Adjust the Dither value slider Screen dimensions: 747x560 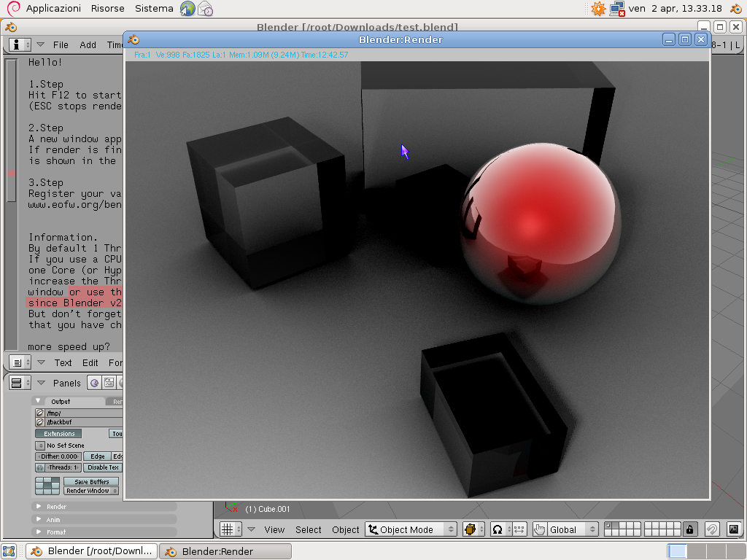(59, 456)
